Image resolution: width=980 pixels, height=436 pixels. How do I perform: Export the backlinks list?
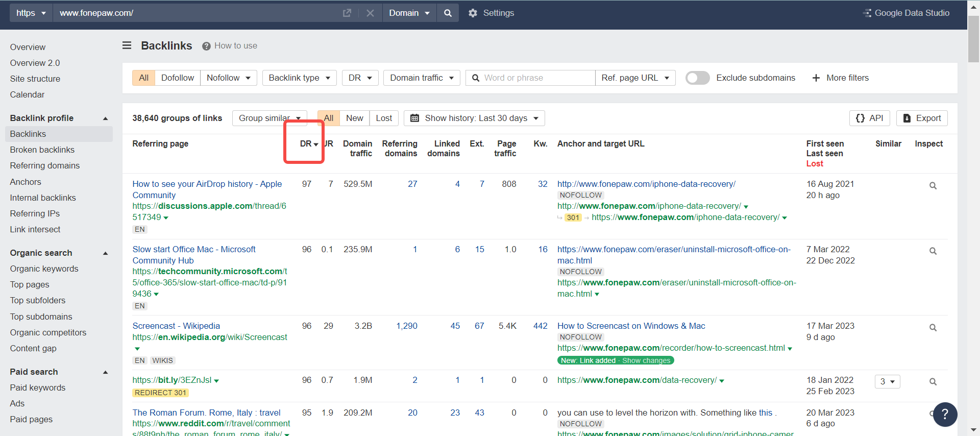[x=922, y=118]
